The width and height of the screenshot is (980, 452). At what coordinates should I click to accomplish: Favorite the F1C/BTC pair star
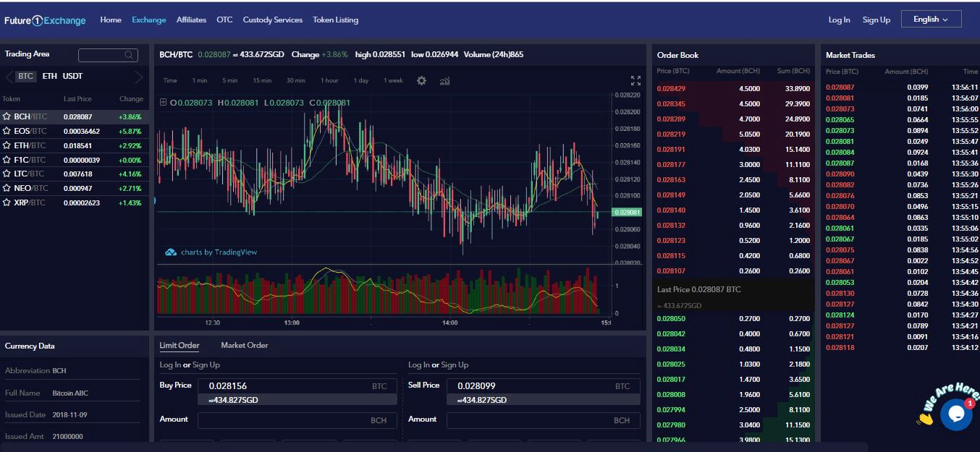click(x=7, y=160)
